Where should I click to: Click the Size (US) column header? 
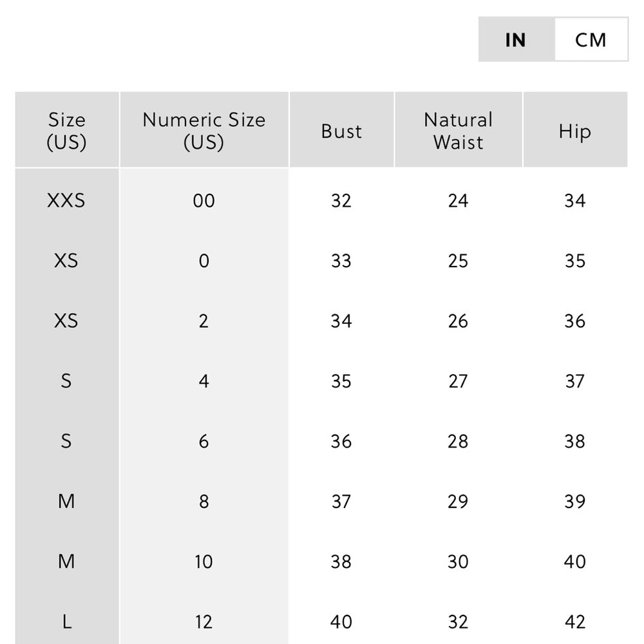pos(66,131)
